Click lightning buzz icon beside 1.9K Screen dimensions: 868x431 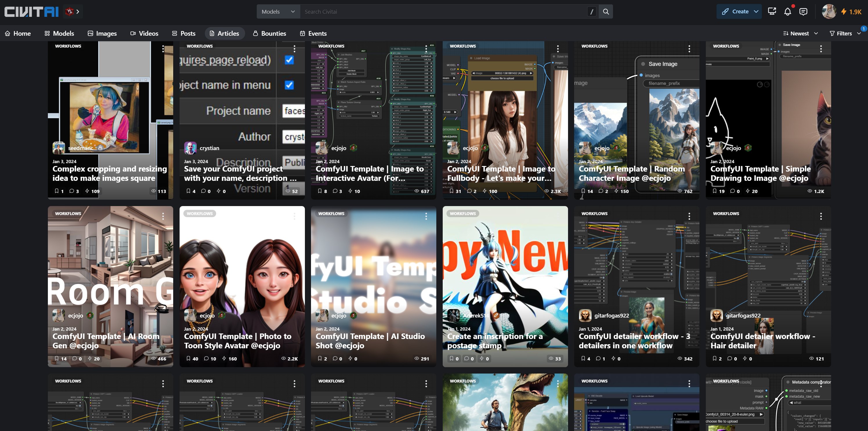844,12
